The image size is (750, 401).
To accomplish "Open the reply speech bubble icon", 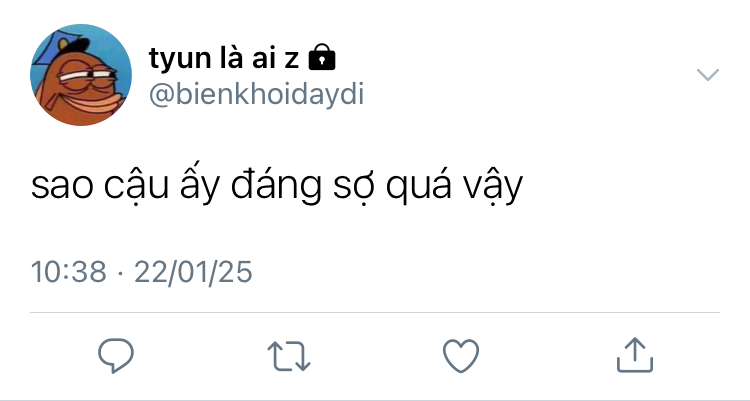I will point(116,356).
